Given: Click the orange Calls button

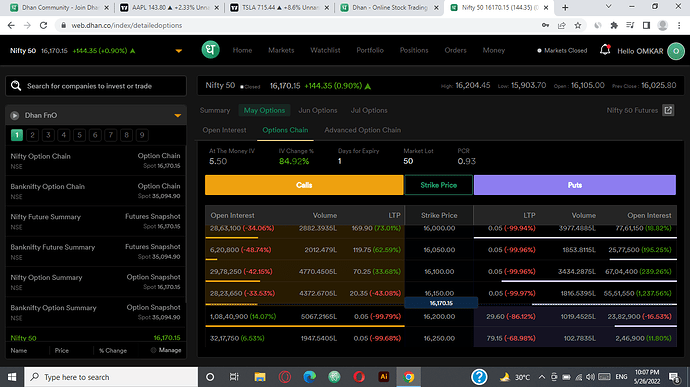Looking at the screenshot, I should click(x=304, y=185).
